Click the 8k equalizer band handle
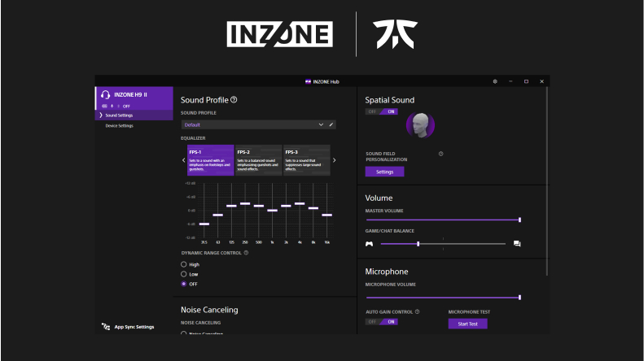This screenshot has height=361, width=644. (x=313, y=208)
